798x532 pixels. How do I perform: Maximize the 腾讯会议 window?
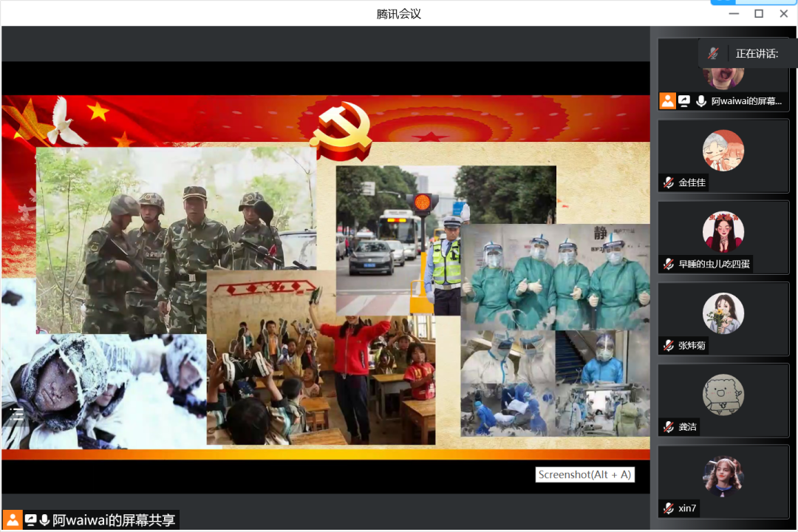pyautogui.click(x=759, y=13)
